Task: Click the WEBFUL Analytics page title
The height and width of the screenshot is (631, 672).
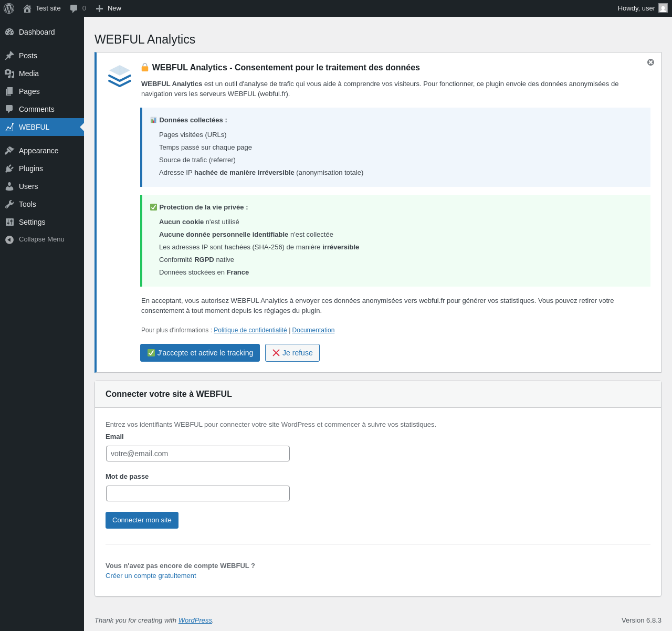Action: [x=145, y=39]
